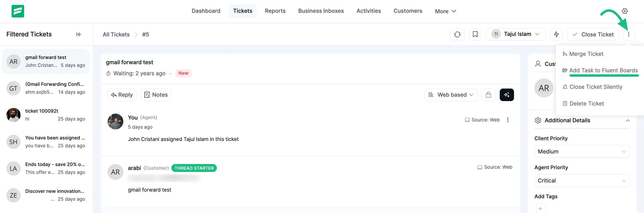Click the Filtered Tickets heading

pos(29,34)
